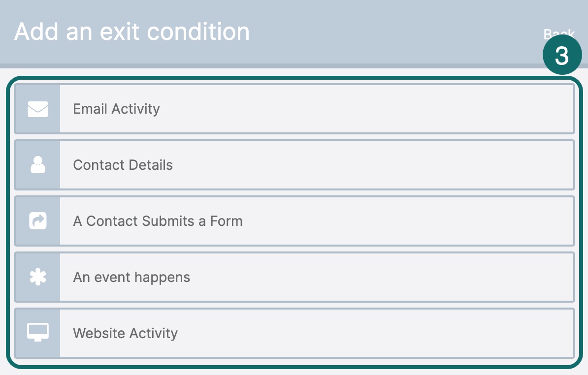Click the person icon beside Contact Details
This screenshot has height=375, width=588.
[x=37, y=165]
